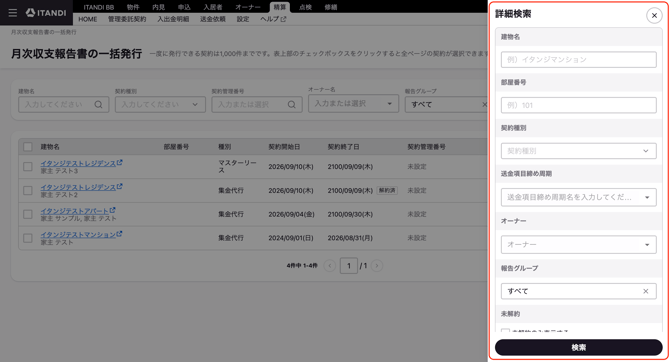Check the 家主 テスト2 row checkbox
This screenshot has width=670, height=362.
coord(28,191)
